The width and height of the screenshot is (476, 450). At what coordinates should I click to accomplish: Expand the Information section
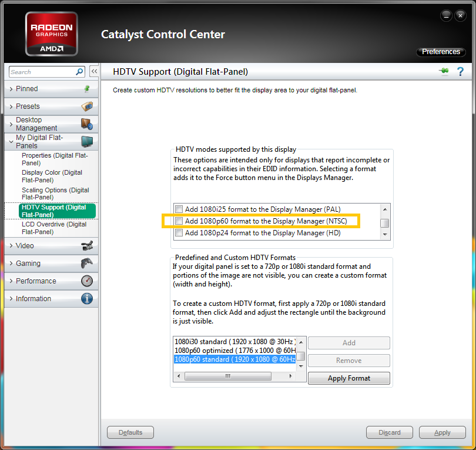[11, 298]
